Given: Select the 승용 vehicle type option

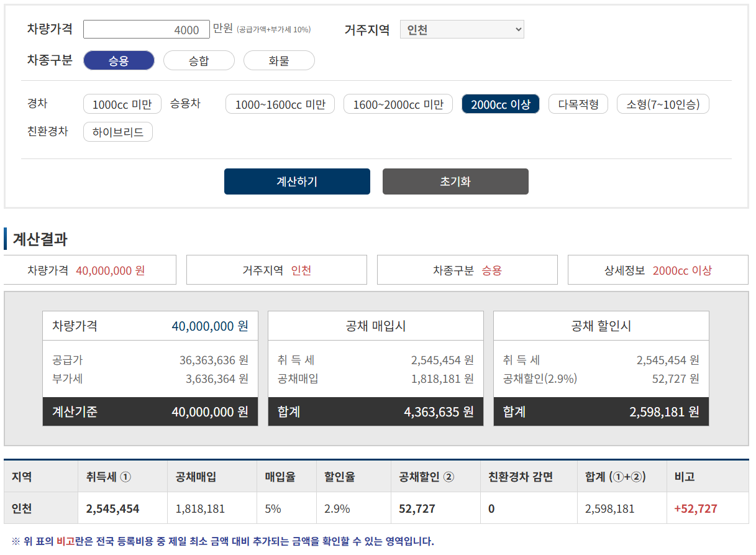Looking at the screenshot, I should coord(119,60).
